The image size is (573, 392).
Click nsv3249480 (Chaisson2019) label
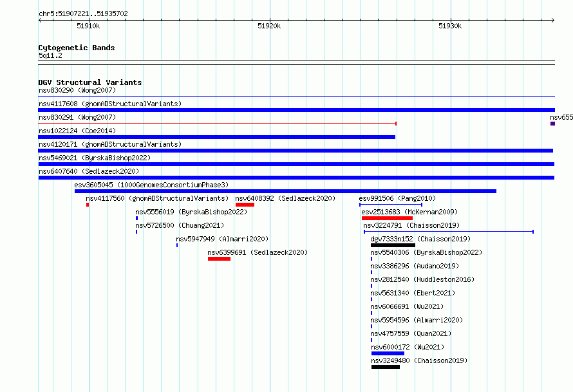[x=419, y=360]
